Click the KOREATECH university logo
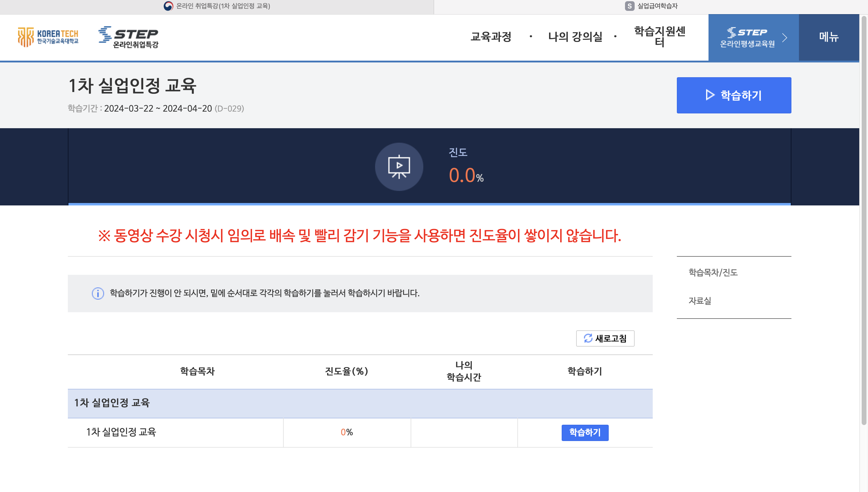This screenshot has width=868, height=492. point(48,37)
